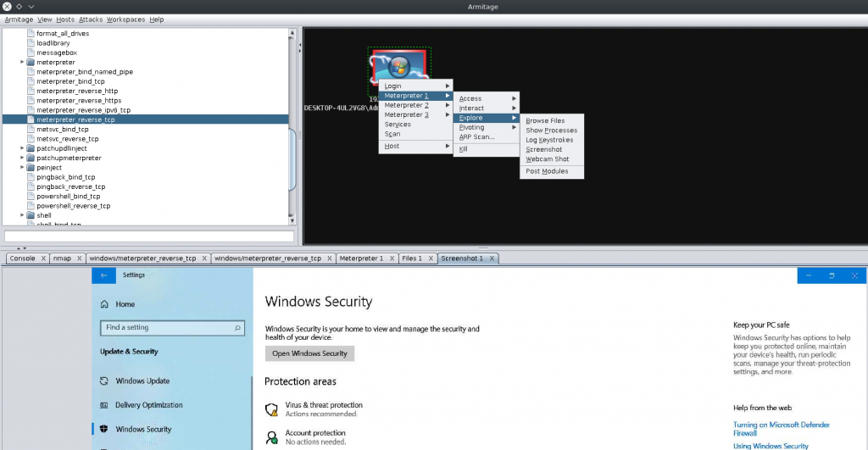868x450 pixels.
Task: Open the Using Windows Security link
Action: [771, 446]
